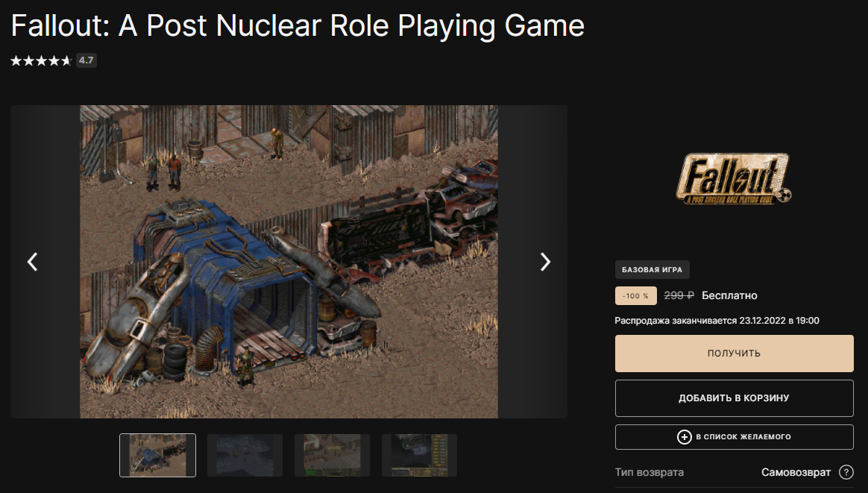The height and width of the screenshot is (493, 868).
Task: Add game via В список желаемого button
Action: 734,436
